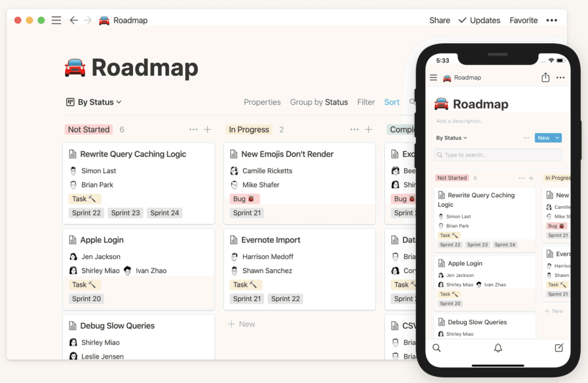
Task: Click Ivan Zhao's avatar on desktop Apple Login card
Action: pyautogui.click(x=127, y=270)
